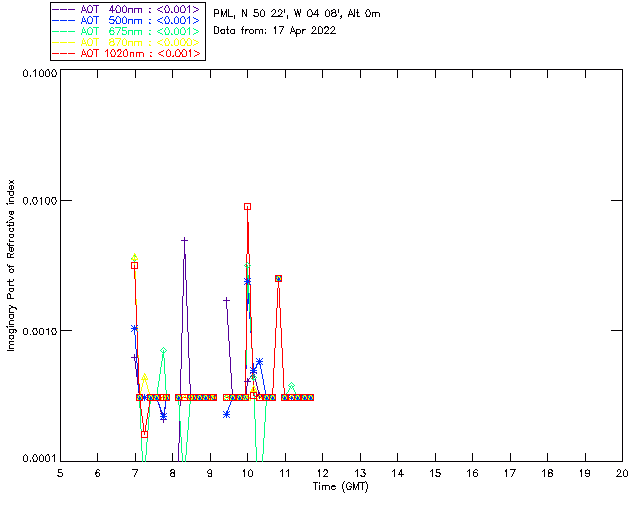
Task: Click the 0.0001 y-axis label
Action: (40, 459)
